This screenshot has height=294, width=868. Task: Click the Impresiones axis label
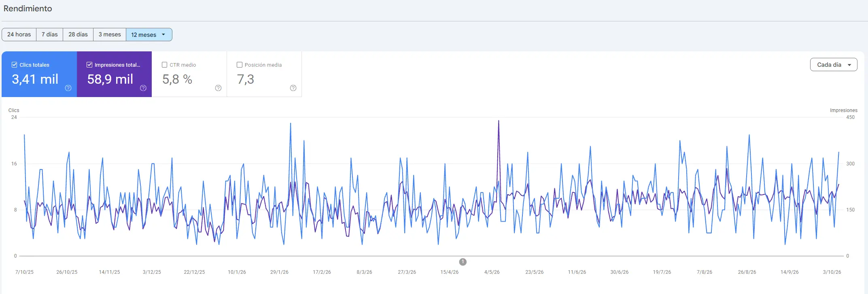point(844,110)
